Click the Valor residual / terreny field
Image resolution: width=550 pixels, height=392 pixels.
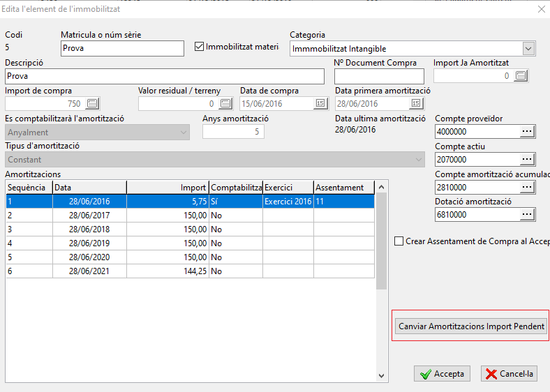pyautogui.click(x=178, y=104)
